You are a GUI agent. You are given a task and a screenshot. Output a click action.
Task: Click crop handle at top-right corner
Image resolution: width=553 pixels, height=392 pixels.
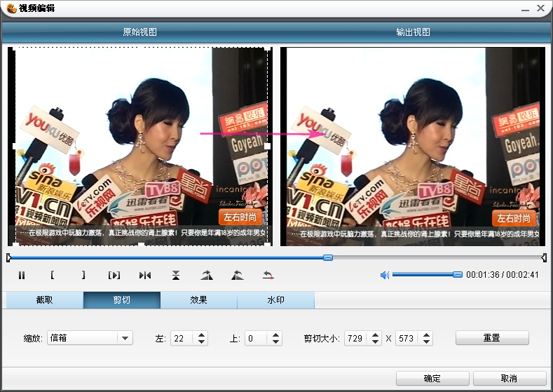coord(268,48)
